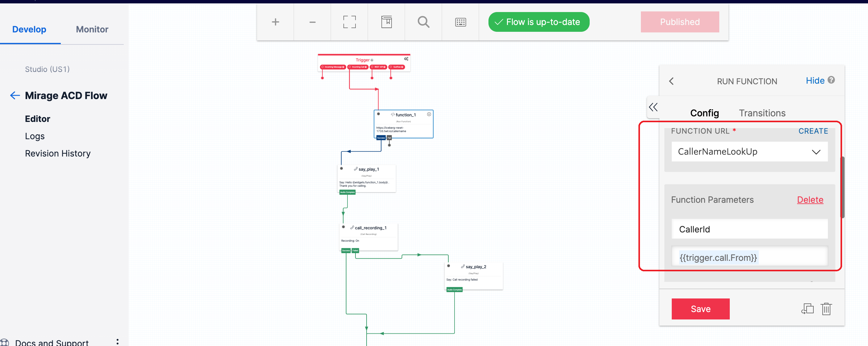Click the CallerId parameter key field
The height and width of the screenshot is (346, 868).
click(750, 229)
